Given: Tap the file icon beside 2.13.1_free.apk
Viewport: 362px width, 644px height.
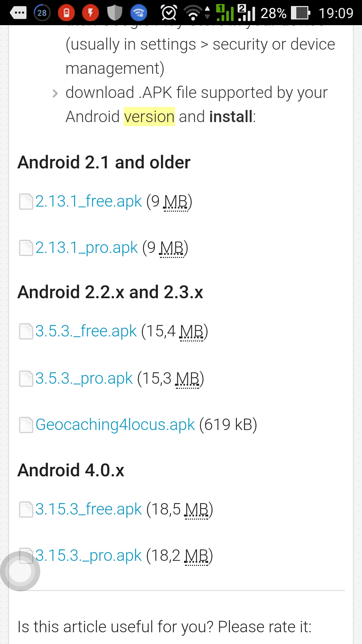Looking at the screenshot, I should tap(26, 202).
